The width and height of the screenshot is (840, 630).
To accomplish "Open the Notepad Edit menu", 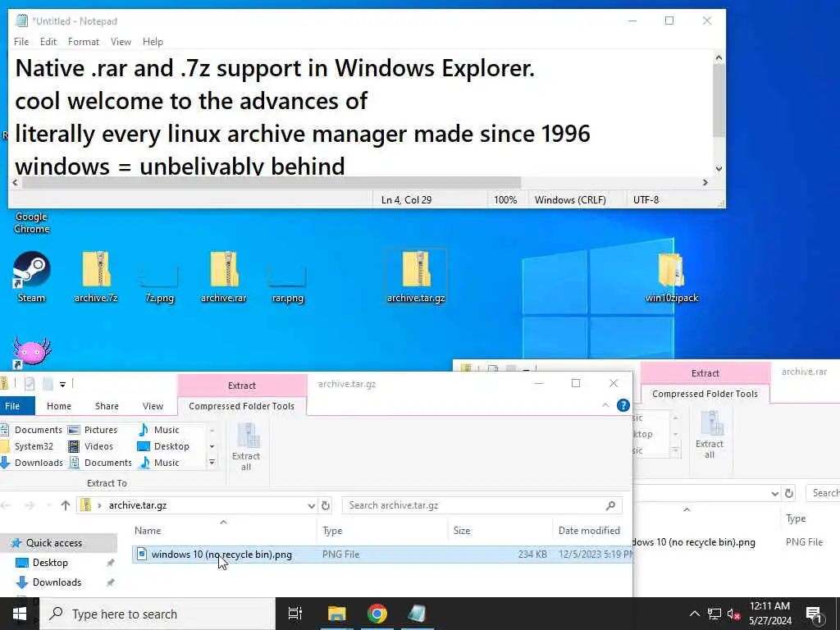I will pyautogui.click(x=48, y=42).
